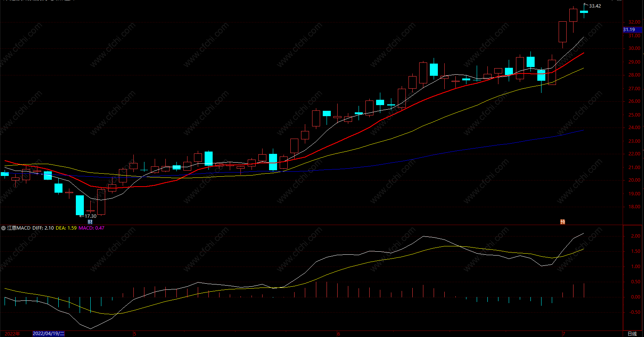Click the lowest cyan candlestick above 17.30
Screen dimensions: 644x337
point(80,205)
